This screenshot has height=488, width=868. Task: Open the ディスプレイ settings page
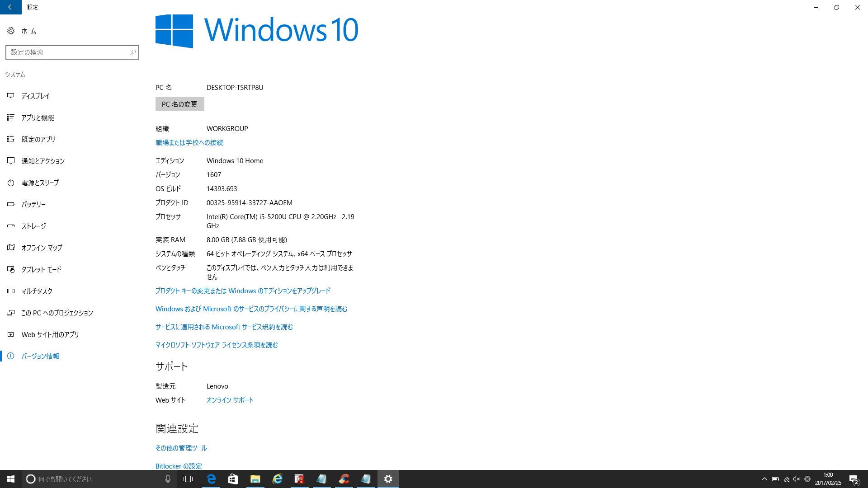click(x=35, y=96)
